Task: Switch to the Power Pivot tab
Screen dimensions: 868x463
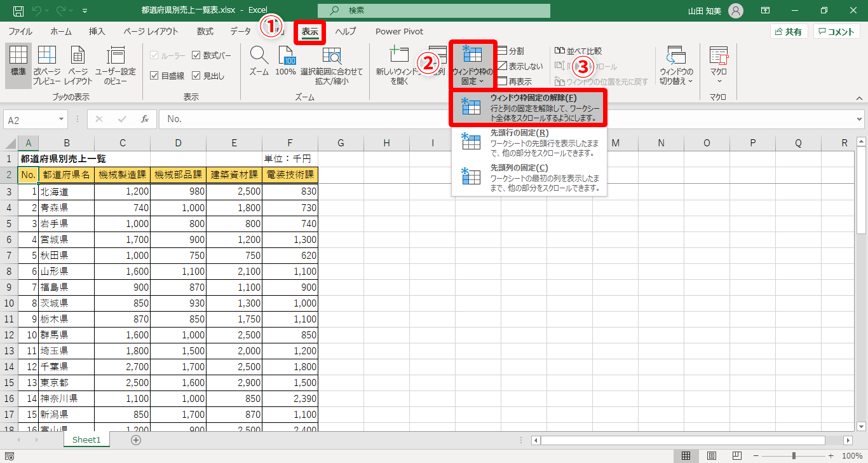Action: [399, 31]
